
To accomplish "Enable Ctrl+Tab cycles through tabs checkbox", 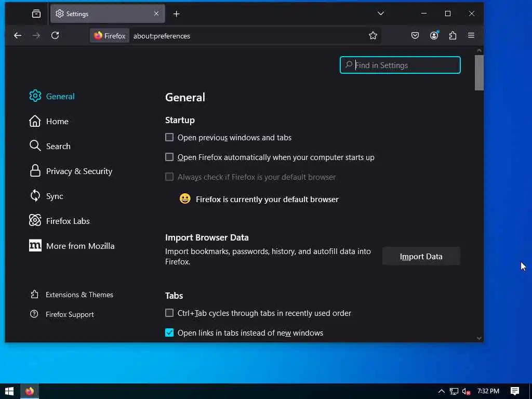I will pyautogui.click(x=169, y=313).
